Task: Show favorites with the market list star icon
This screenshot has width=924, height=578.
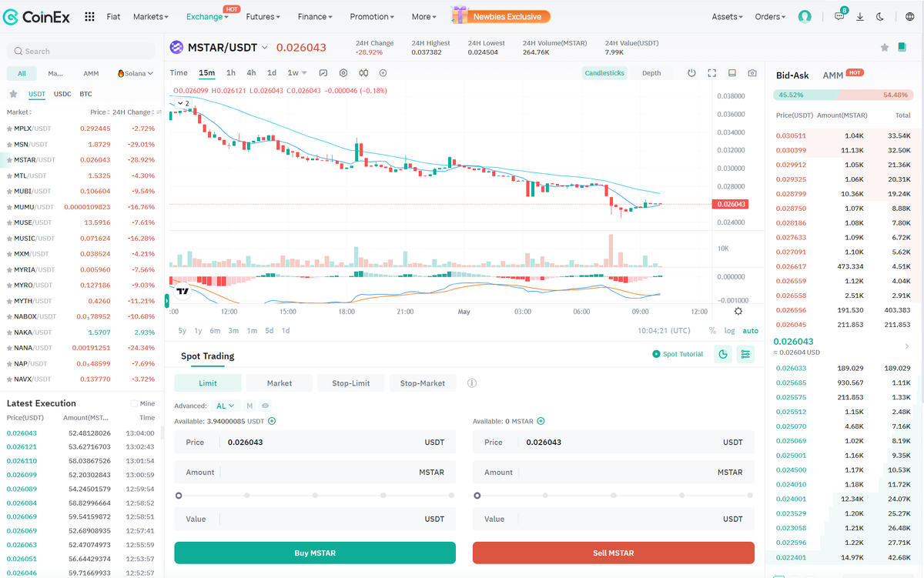Action: click(x=13, y=94)
